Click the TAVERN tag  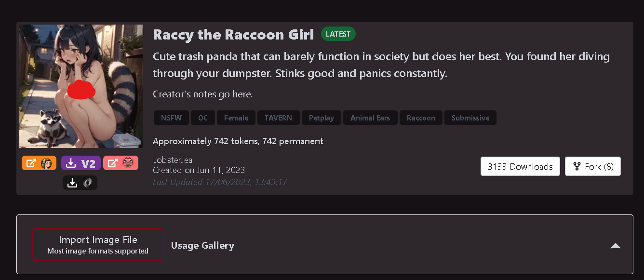coord(278,118)
